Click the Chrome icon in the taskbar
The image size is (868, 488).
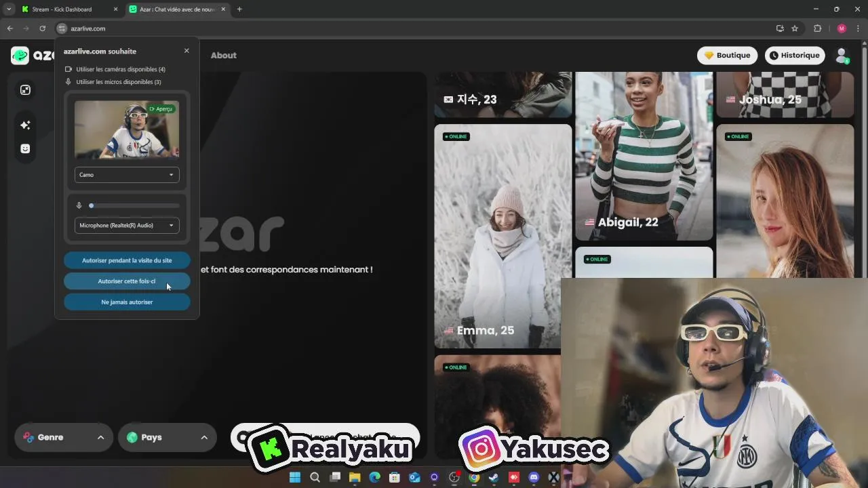coord(474,478)
